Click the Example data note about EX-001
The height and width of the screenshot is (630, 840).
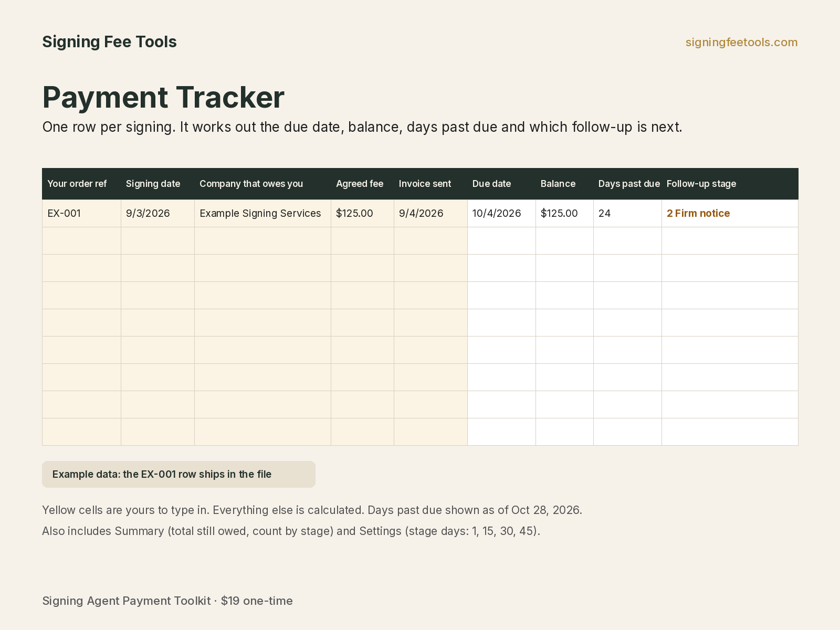click(178, 474)
